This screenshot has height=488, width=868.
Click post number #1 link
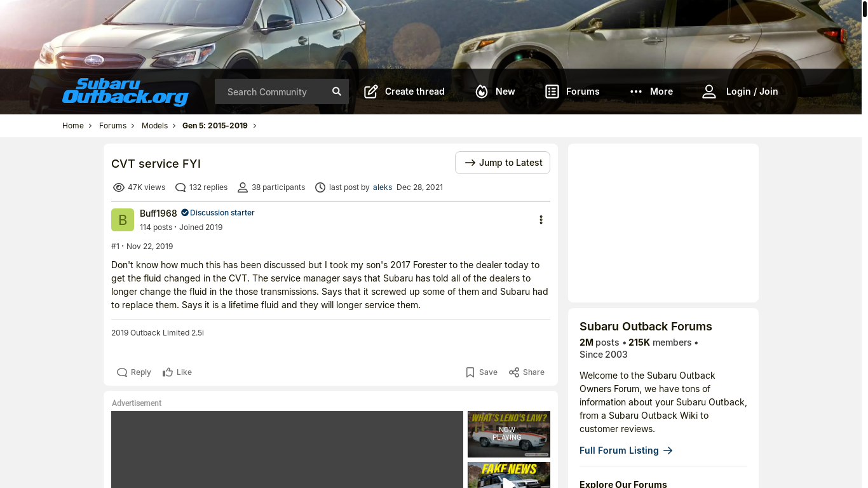pos(115,247)
